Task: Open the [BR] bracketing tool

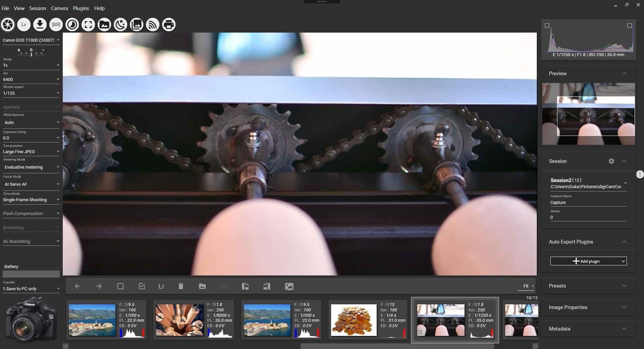Action: coord(56,25)
